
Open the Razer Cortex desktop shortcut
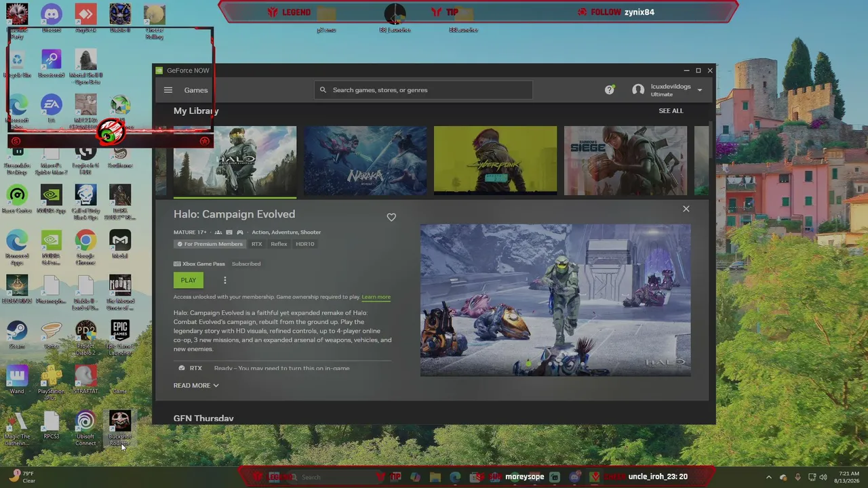[x=17, y=200]
